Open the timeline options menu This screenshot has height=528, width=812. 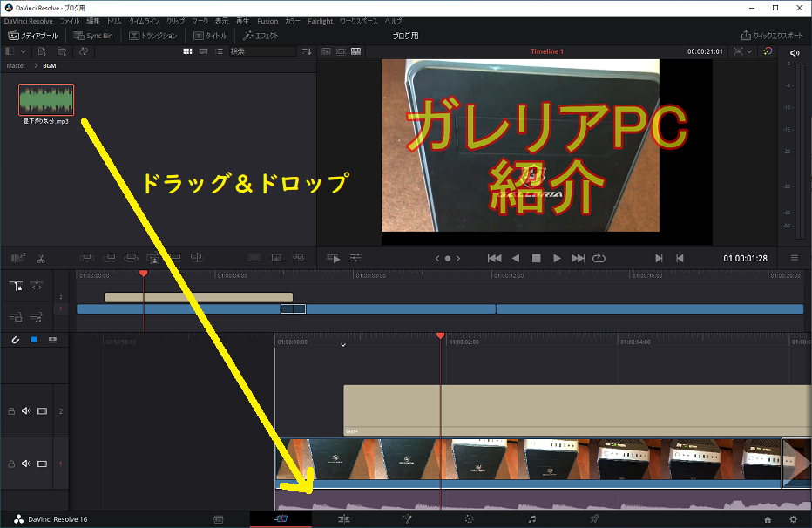[795, 258]
